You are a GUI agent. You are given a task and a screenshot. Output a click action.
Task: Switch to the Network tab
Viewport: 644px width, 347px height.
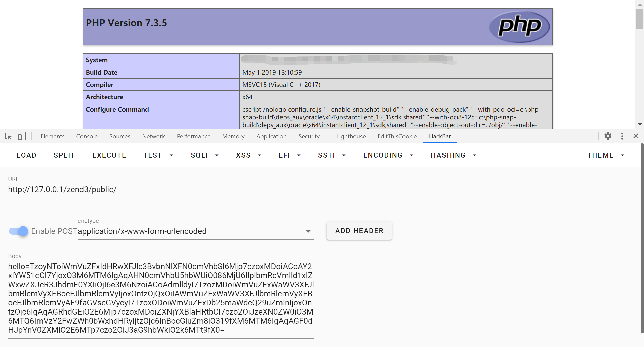point(153,136)
